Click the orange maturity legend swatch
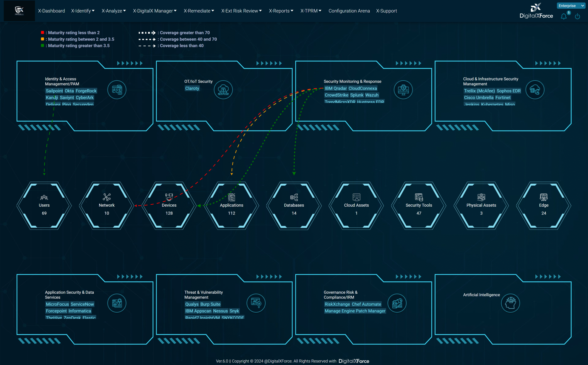The width and height of the screenshot is (588, 365). [x=42, y=39]
